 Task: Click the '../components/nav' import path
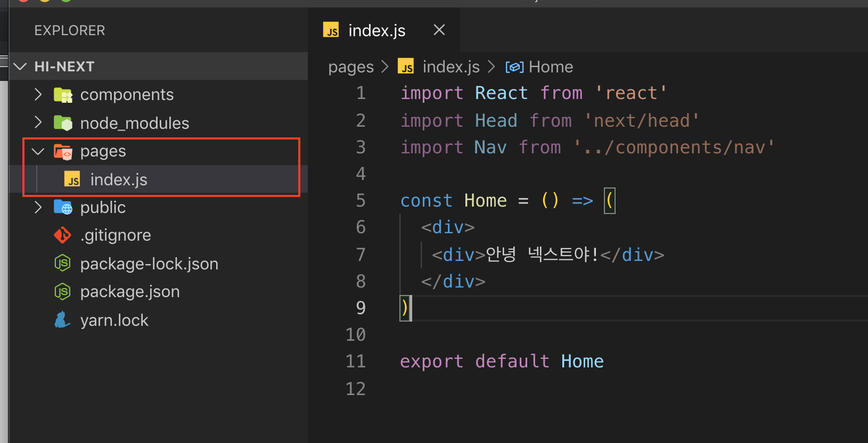click(674, 147)
